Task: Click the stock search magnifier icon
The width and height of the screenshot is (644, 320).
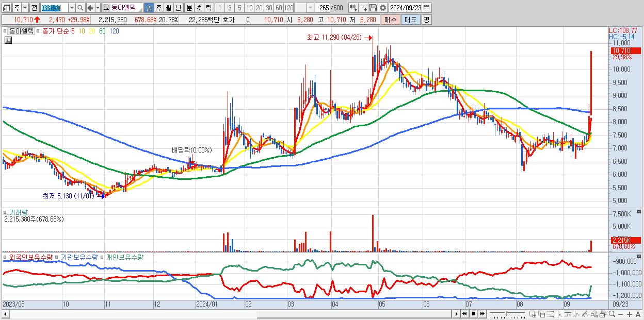Action: point(80,8)
